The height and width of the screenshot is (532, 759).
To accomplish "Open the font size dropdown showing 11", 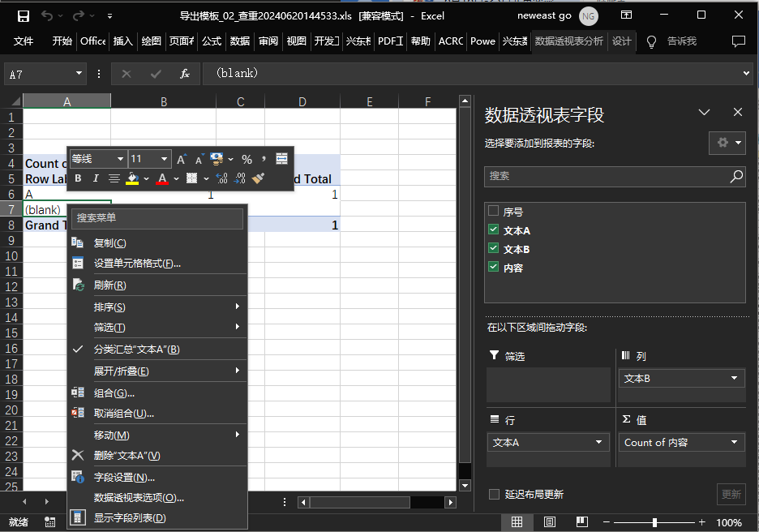I will point(164,159).
